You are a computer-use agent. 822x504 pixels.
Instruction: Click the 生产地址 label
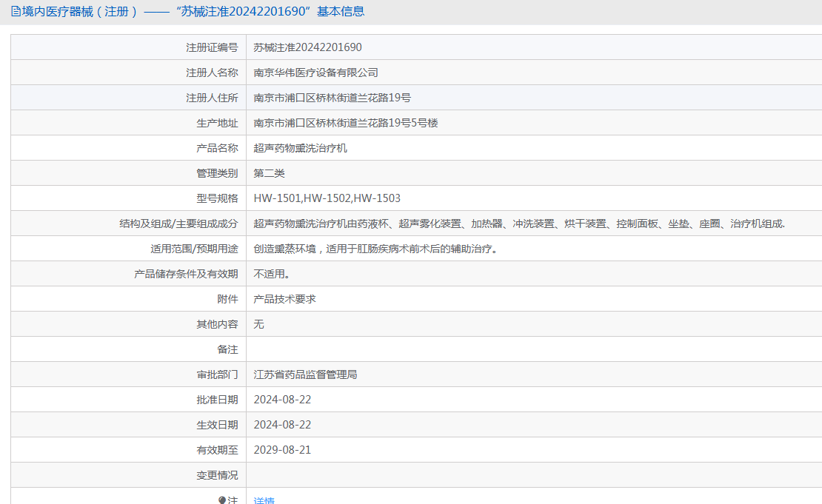(x=217, y=123)
